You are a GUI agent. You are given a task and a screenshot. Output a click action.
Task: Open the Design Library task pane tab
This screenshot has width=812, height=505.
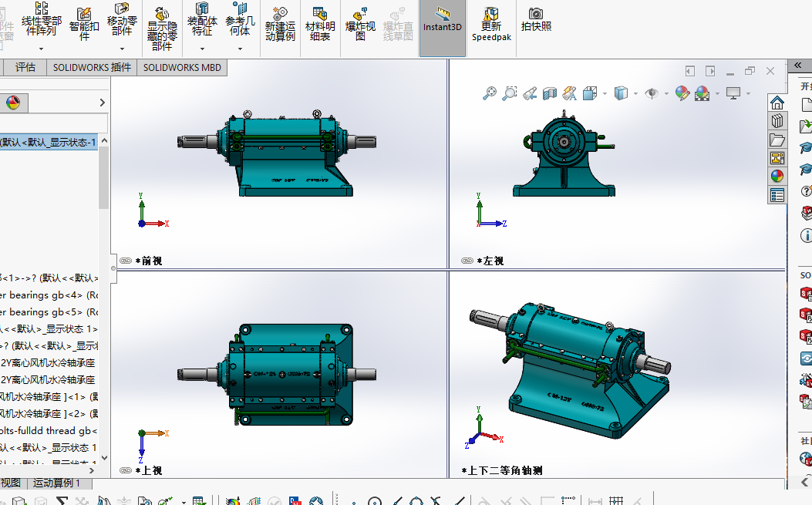(x=777, y=121)
